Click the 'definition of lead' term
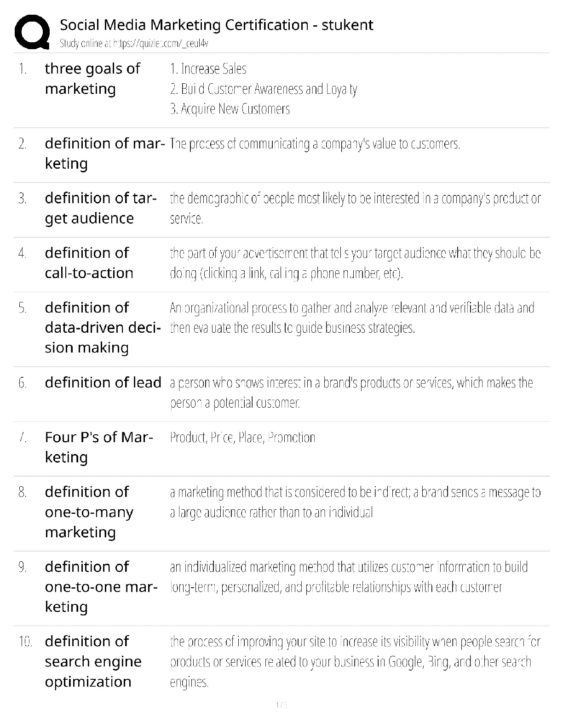Image resolution: width=563 pixels, height=728 pixels. [103, 382]
